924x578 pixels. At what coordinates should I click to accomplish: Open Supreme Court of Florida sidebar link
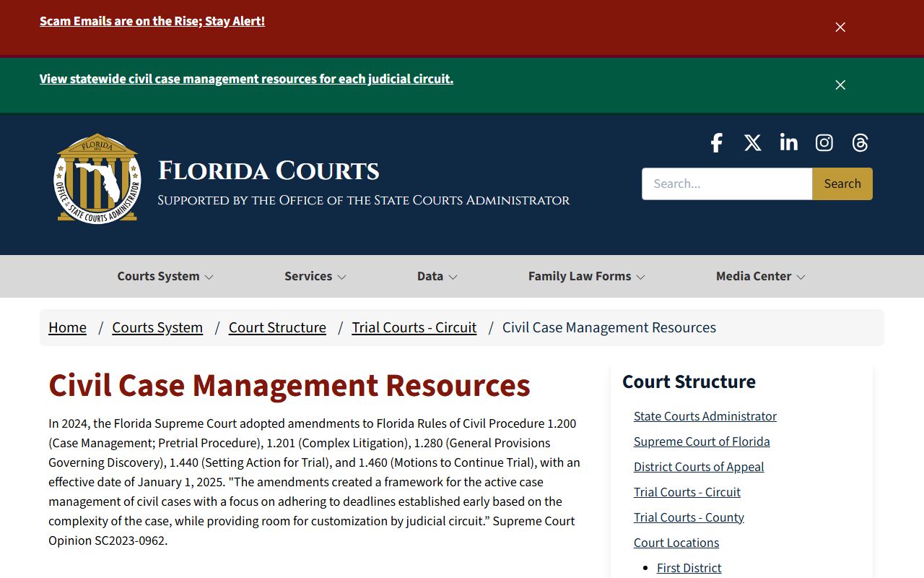click(702, 441)
